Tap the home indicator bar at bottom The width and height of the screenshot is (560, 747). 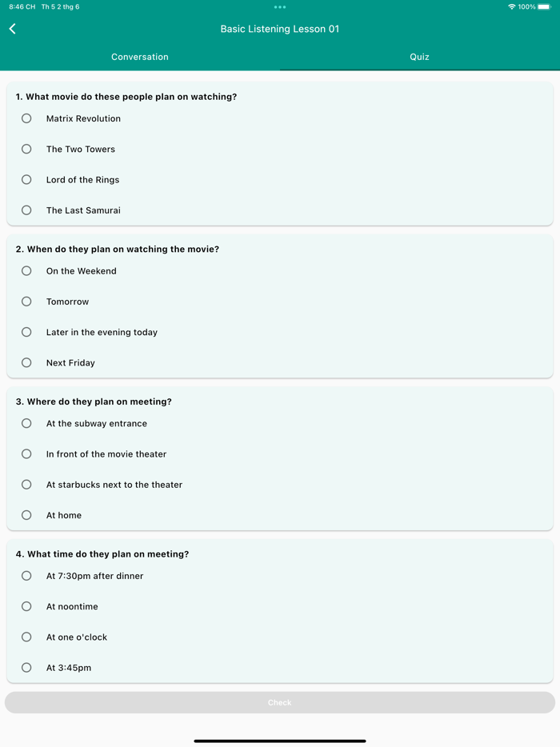tap(279, 740)
